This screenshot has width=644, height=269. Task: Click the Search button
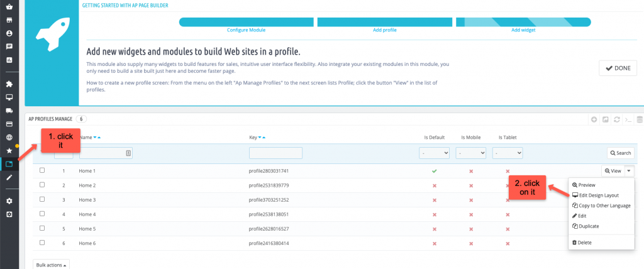(x=620, y=153)
